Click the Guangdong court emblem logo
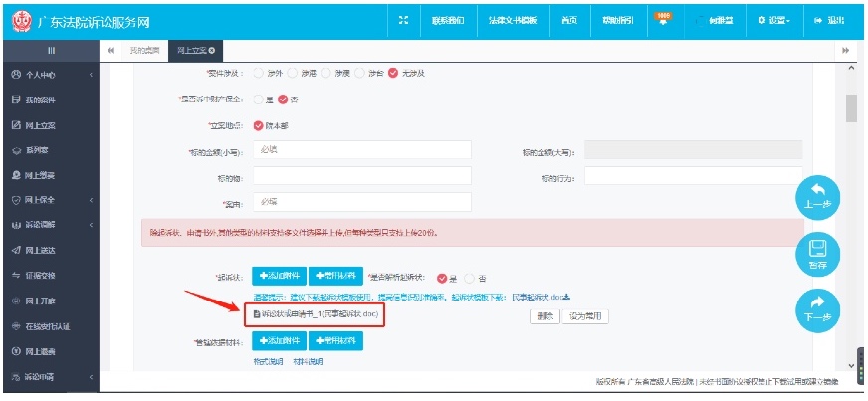The width and height of the screenshot is (868, 401). (22, 21)
